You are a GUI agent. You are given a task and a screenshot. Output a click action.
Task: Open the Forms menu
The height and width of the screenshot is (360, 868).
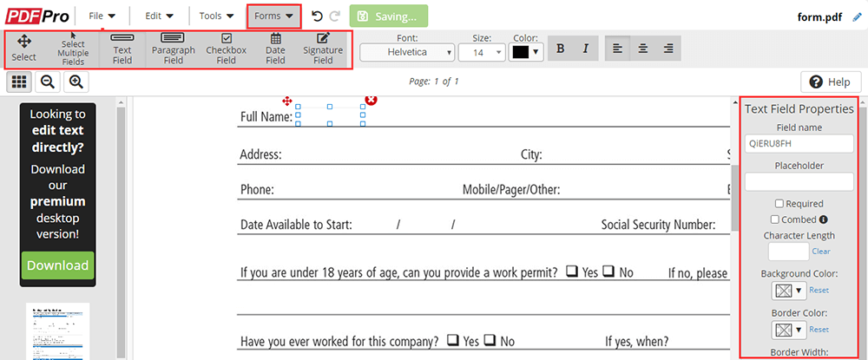click(273, 16)
